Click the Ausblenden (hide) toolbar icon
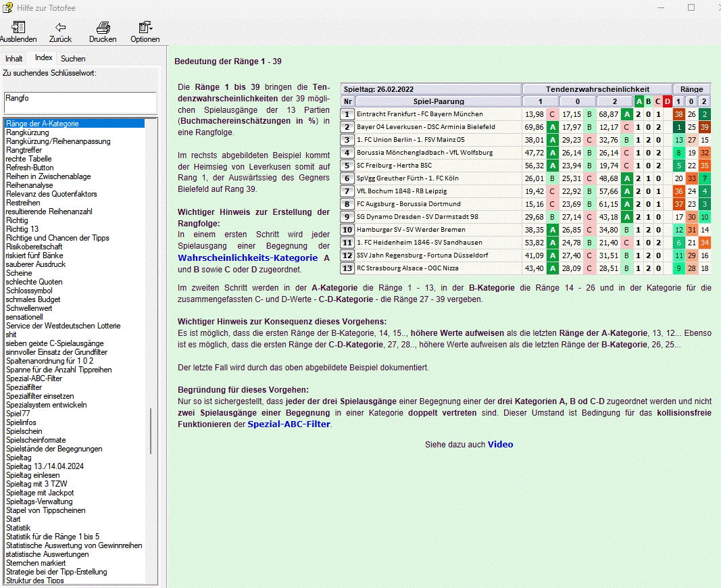This screenshot has width=721, height=588. pos(18,28)
